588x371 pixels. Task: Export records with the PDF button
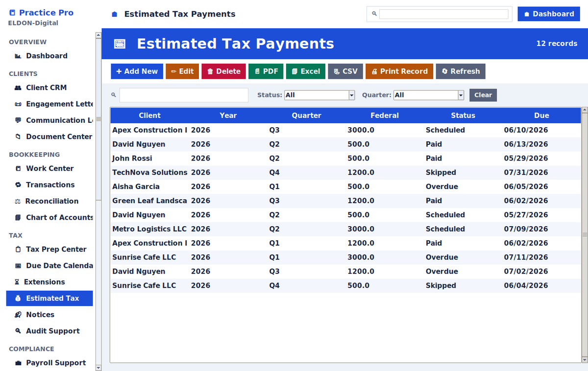(266, 71)
